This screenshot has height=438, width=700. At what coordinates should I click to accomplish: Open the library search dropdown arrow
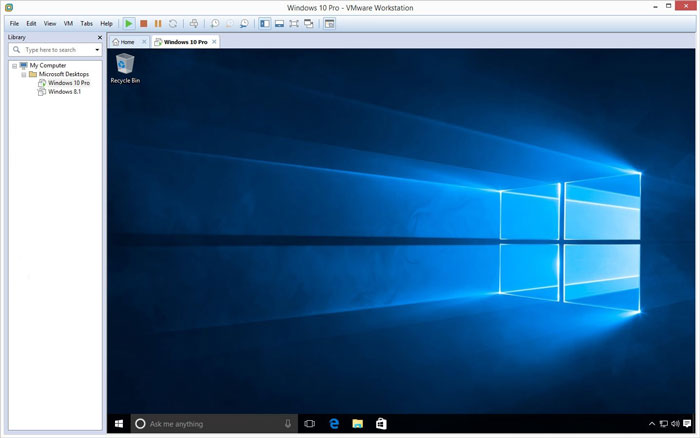(97, 50)
